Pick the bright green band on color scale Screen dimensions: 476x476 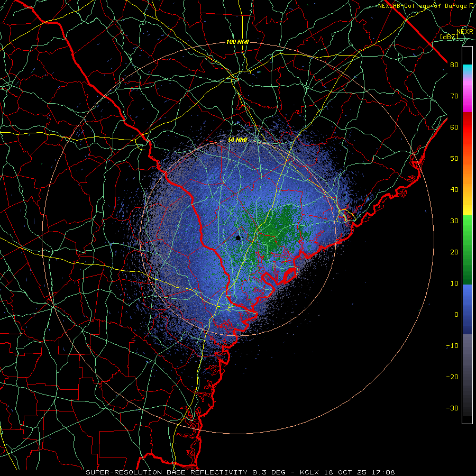pyautogui.click(x=467, y=225)
